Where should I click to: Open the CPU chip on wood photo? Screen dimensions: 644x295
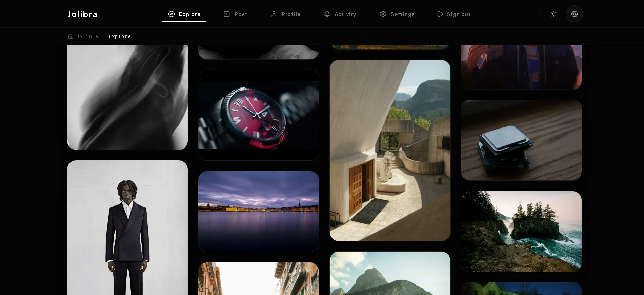521,140
